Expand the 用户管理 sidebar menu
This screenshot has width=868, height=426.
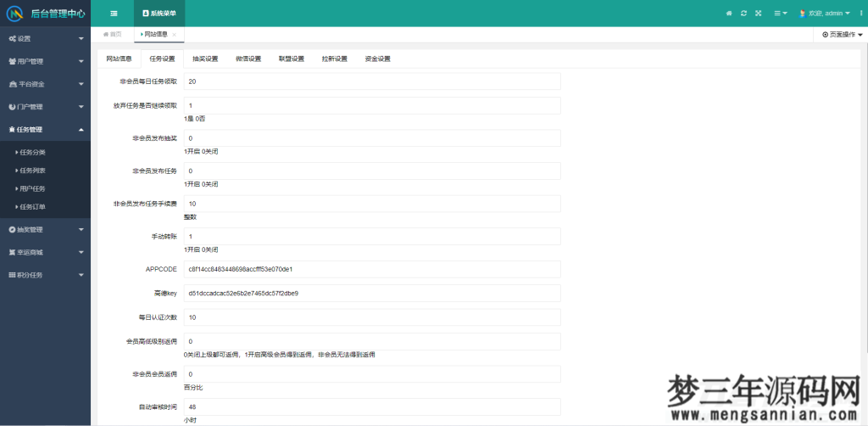45,61
